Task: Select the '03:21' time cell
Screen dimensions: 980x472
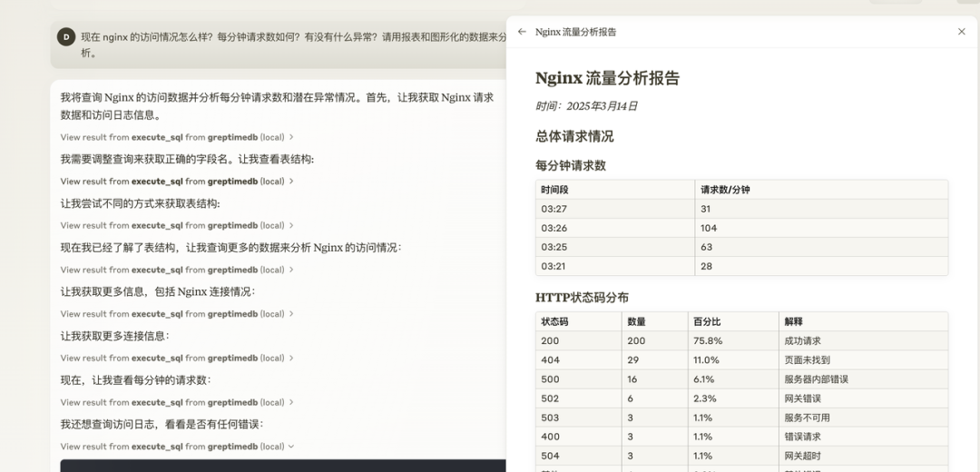Action: click(615, 266)
